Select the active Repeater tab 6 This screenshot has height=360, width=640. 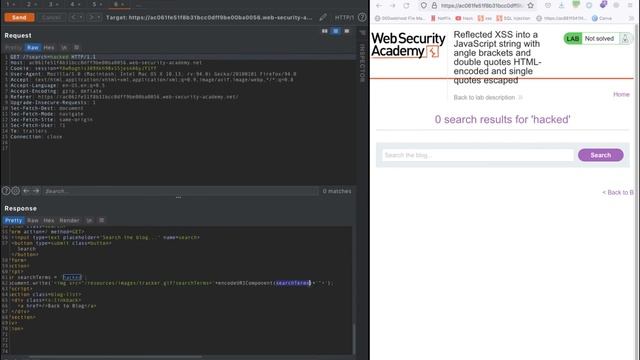click(x=119, y=4)
